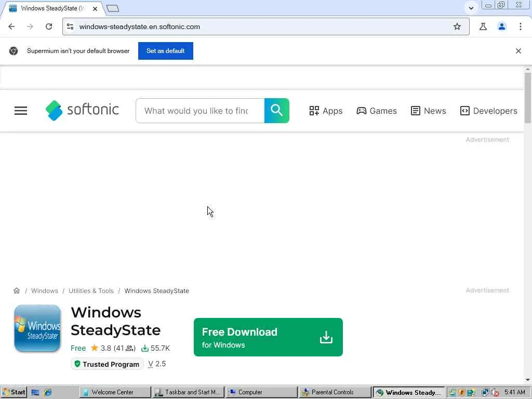Open the Developers section
The image size is (532, 399).
pos(488,111)
